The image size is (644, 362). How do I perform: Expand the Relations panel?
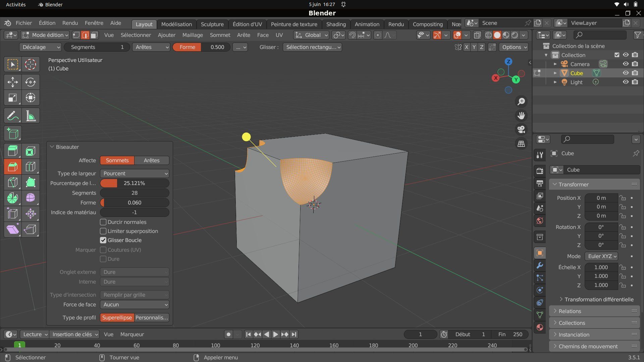coord(570,311)
